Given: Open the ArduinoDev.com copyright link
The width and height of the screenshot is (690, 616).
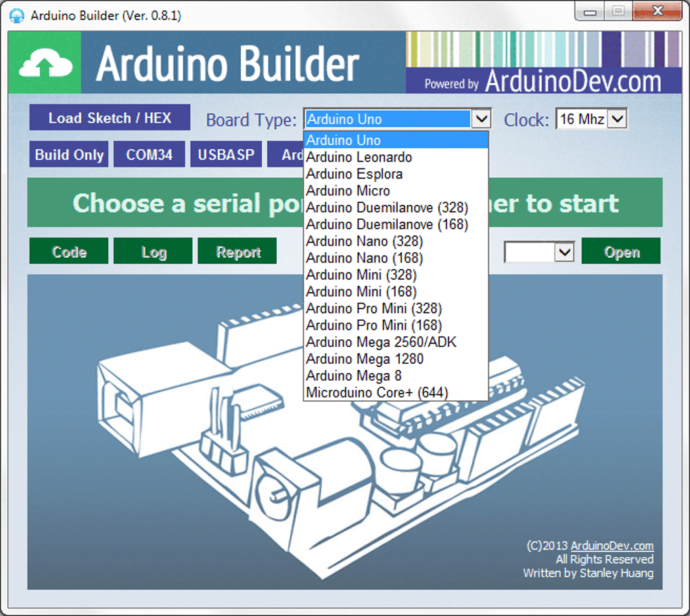Looking at the screenshot, I should click(x=612, y=546).
